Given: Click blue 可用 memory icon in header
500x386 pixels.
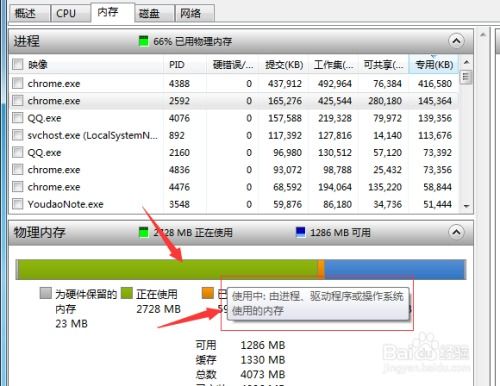Looking at the screenshot, I should pyautogui.click(x=300, y=232).
